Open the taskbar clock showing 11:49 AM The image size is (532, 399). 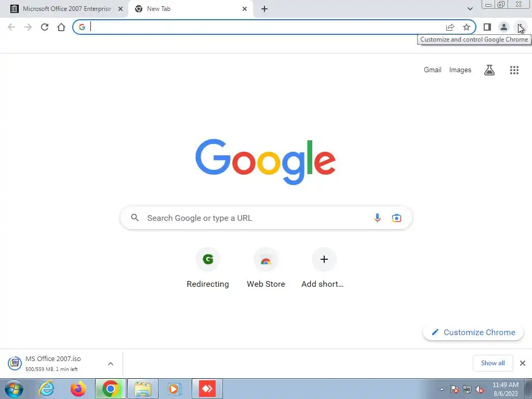point(505,389)
